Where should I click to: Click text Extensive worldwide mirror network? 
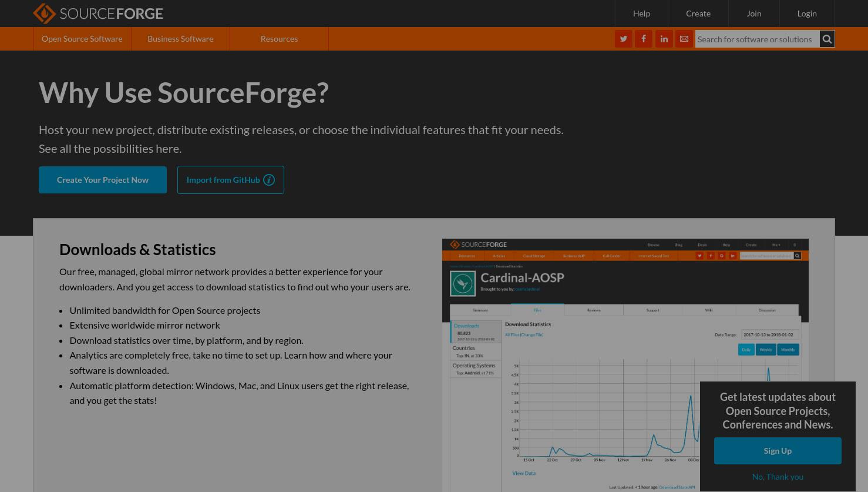point(144,325)
